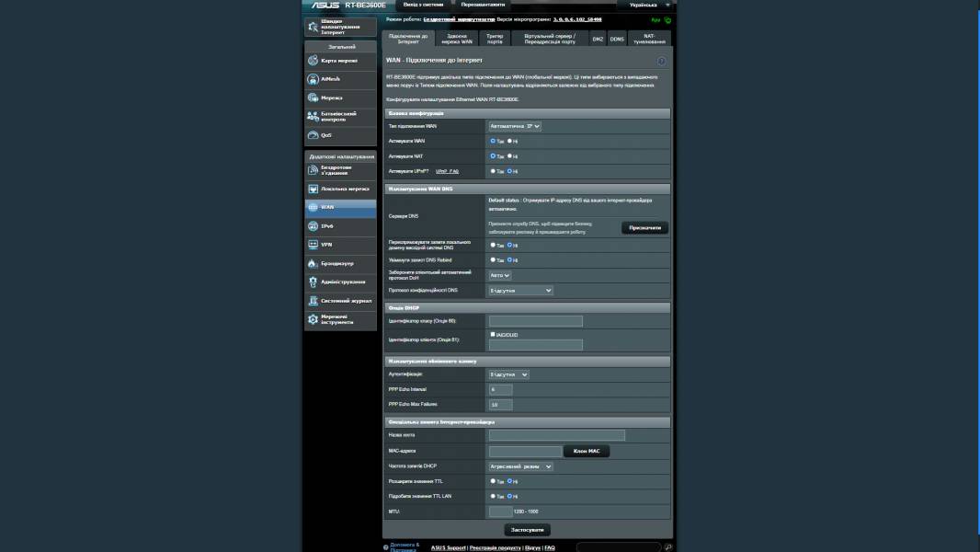
Task: Click the PPP Echo Max Failures field
Action: pos(501,405)
